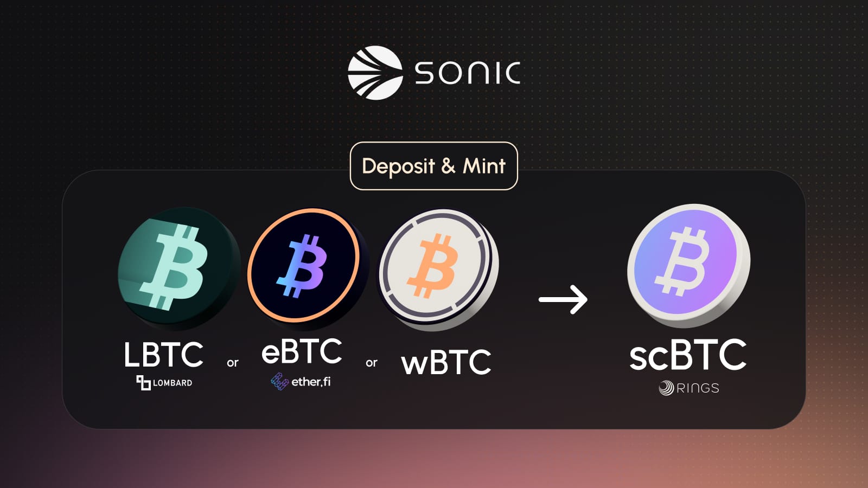Click the eBTC label text
The image size is (868, 488).
302,351
